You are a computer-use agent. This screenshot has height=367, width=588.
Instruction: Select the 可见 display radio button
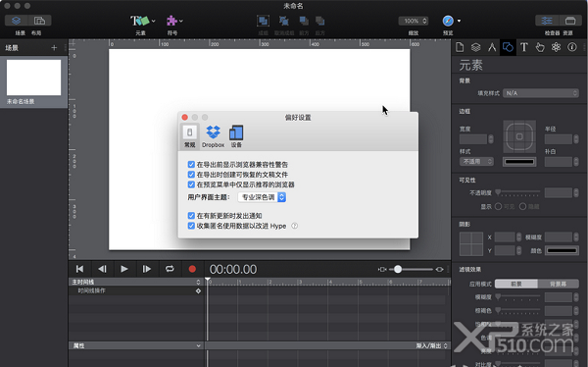pyautogui.click(x=498, y=206)
